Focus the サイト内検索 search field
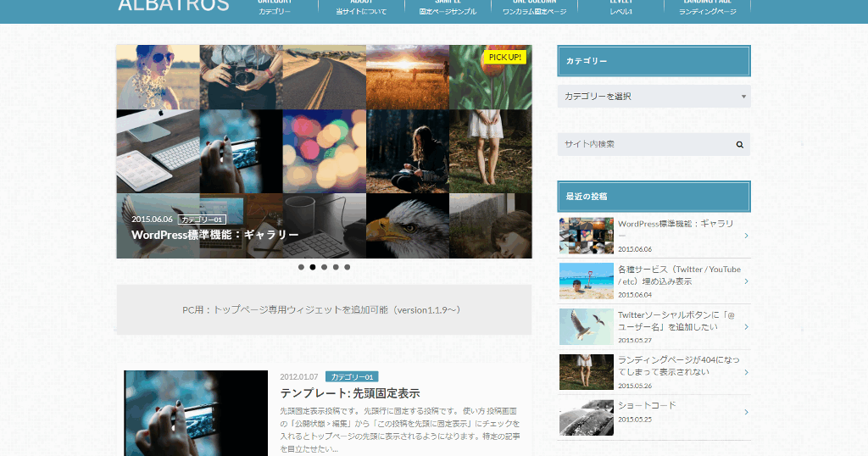The width and height of the screenshot is (868, 456). (x=644, y=144)
